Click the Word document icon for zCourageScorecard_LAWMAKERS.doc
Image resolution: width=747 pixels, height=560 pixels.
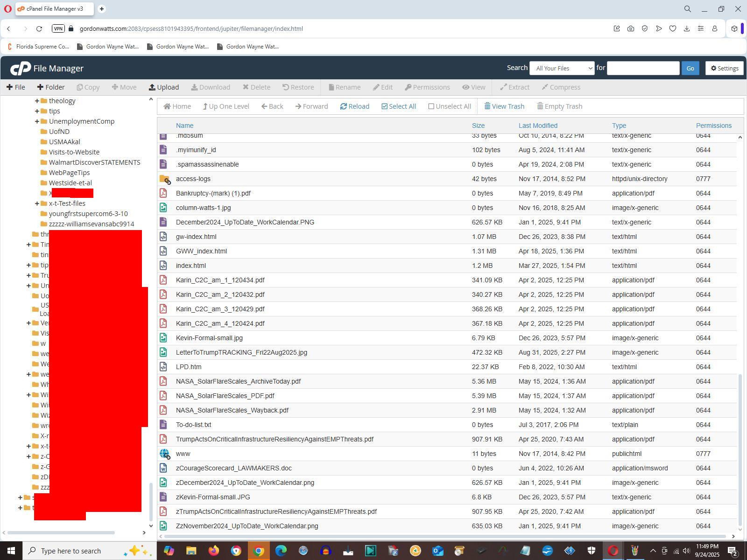point(163,468)
